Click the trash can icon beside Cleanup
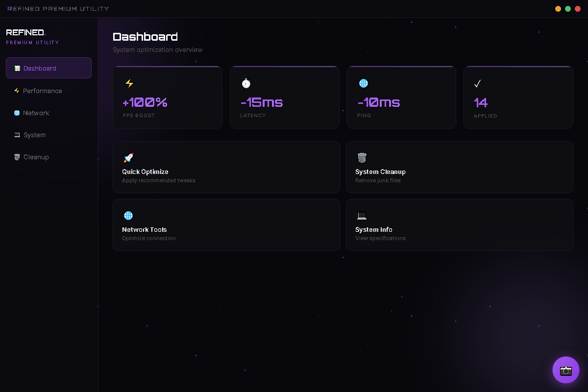 click(17, 157)
